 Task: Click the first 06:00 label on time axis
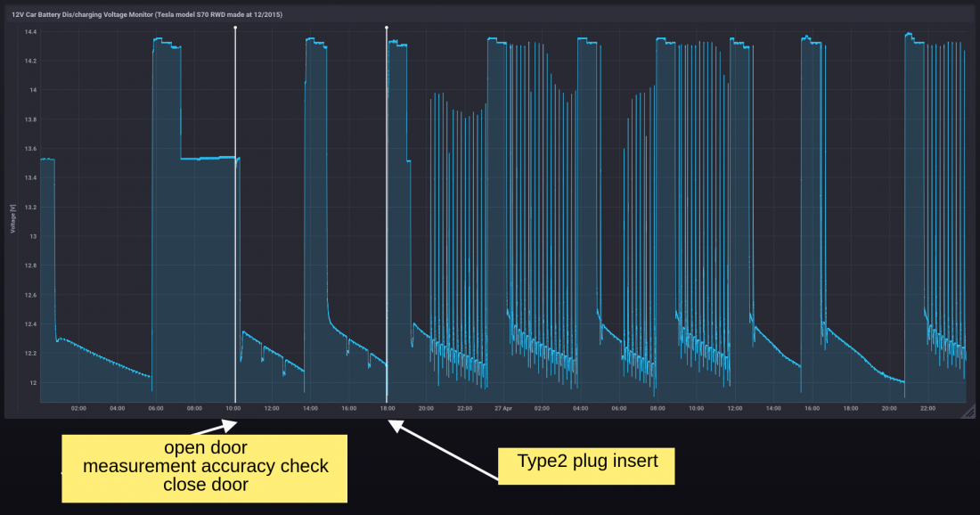coord(156,409)
